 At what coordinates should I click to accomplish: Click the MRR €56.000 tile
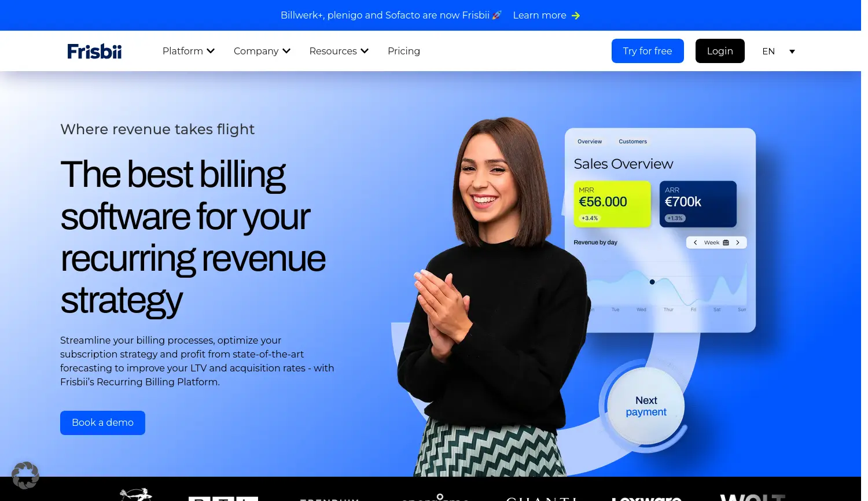[x=612, y=204]
